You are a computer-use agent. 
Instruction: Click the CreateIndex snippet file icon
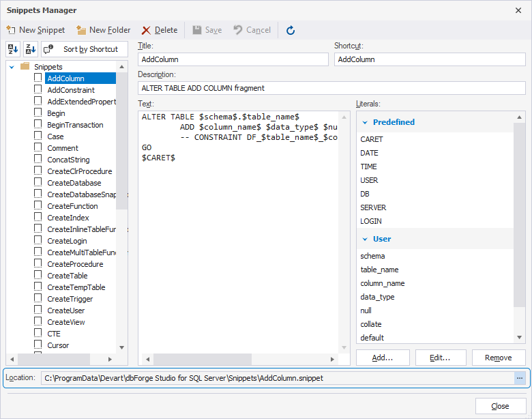click(x=38, y=217)
